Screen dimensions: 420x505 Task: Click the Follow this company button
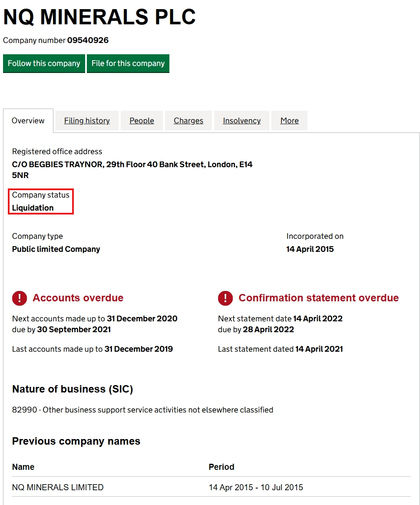(44, 63)
